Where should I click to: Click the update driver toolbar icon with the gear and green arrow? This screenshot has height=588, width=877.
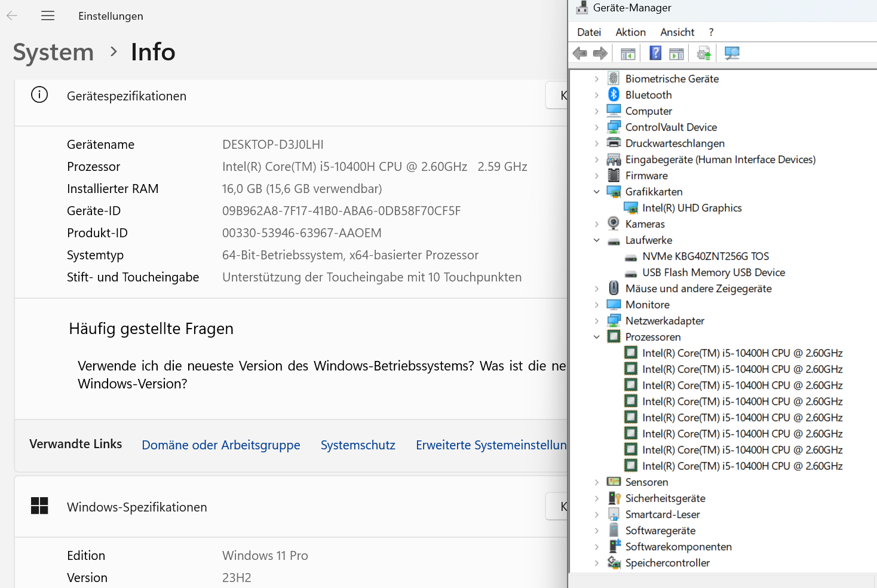[x=704, y=54]
